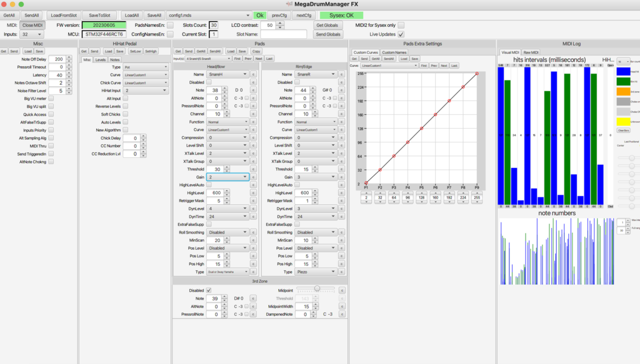Select the Custom Curves tab
The width and height of the screenshot is (640, 364).
pos(365,52)
